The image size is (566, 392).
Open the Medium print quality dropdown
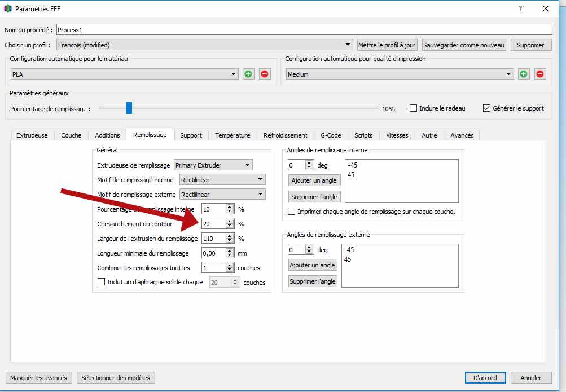pos(400,74)
